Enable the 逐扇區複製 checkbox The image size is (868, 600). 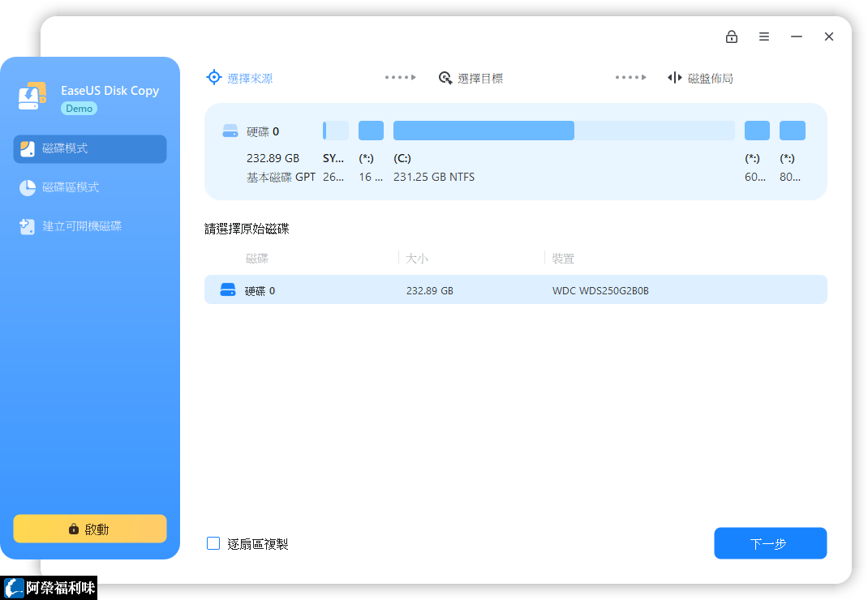(213, 543)
